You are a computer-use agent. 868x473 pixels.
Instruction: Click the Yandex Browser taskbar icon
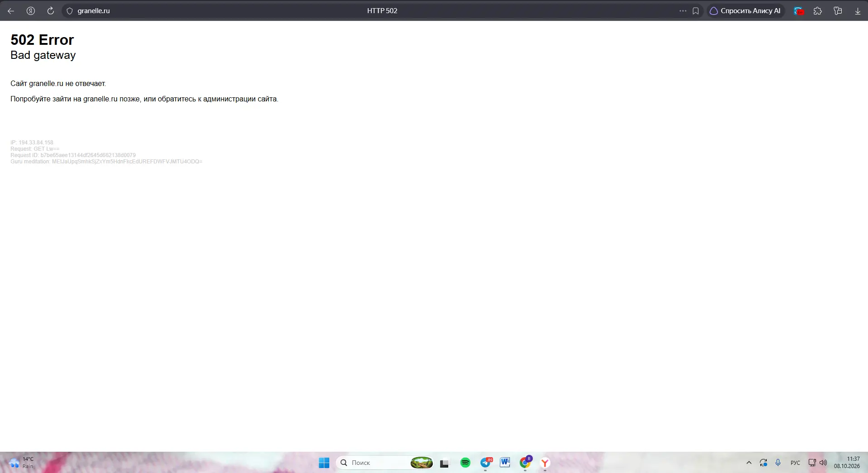point(545,463)
